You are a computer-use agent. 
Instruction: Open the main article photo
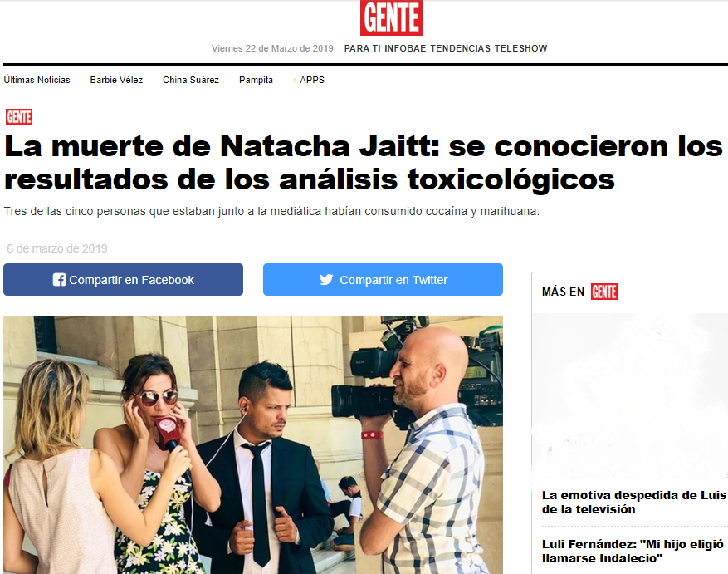[253, 444]
